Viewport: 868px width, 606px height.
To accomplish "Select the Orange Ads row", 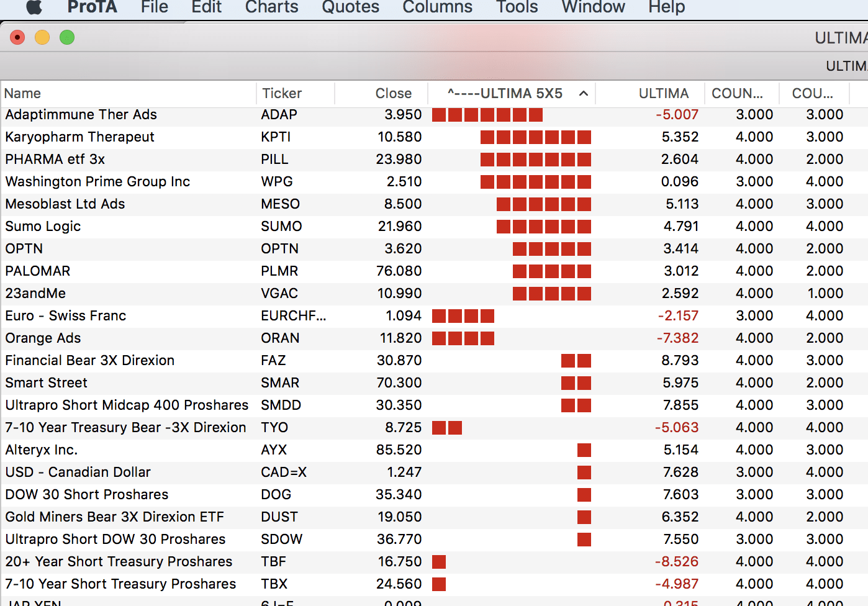I will coord(434,338).
